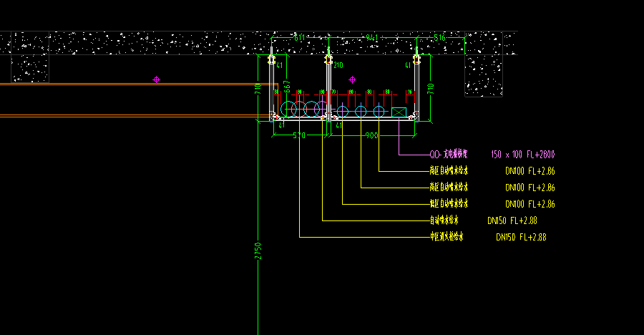Select the magenta target marker left of bracket
The image size is (644, 335).
click(x=156, y=79)
